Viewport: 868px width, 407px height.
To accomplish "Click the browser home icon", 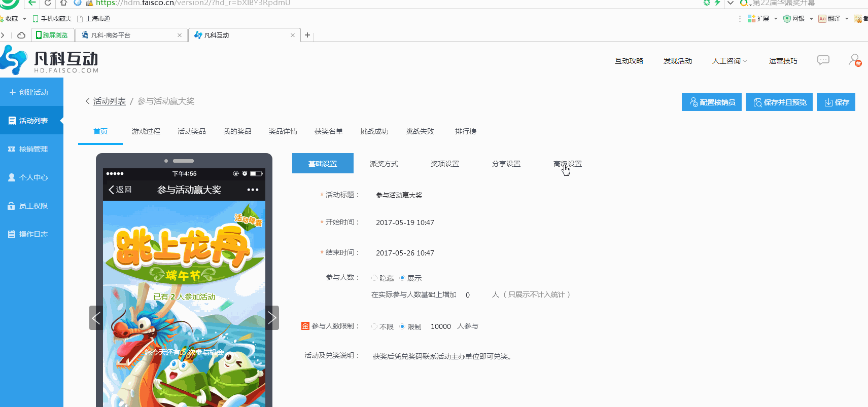I will [63, 3].
